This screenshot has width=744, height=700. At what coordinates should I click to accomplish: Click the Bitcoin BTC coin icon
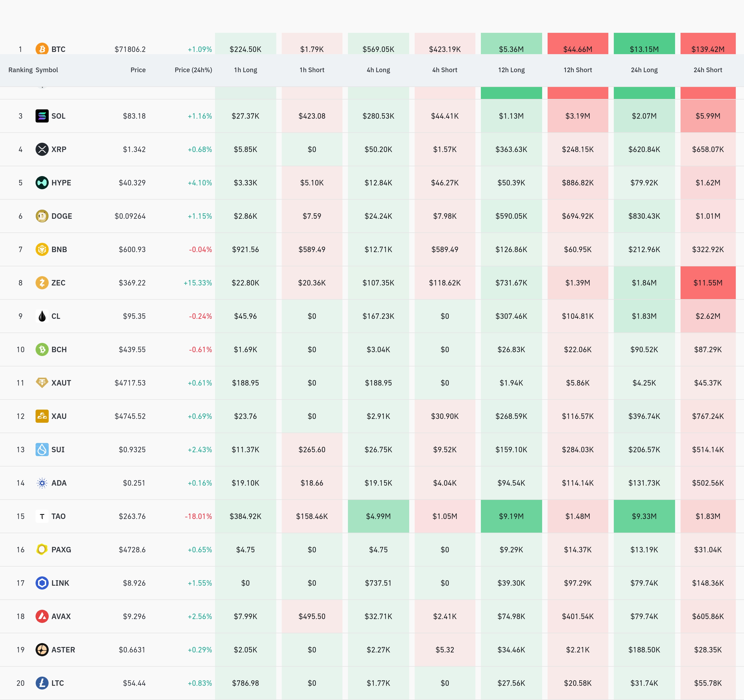pyautogui.click(x=42, y=49)
